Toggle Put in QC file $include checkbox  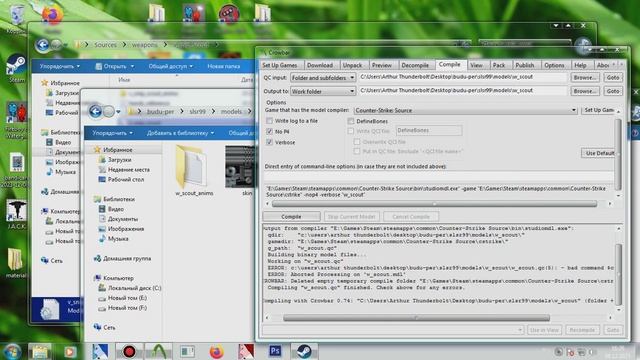357,151
